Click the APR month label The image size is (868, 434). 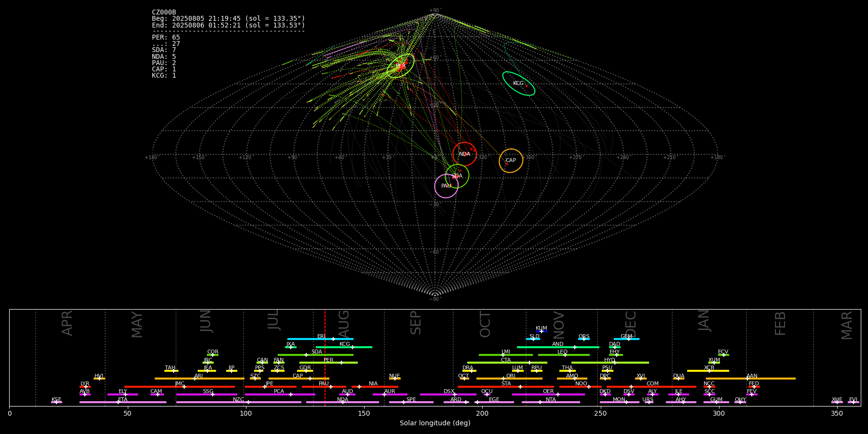67,323
